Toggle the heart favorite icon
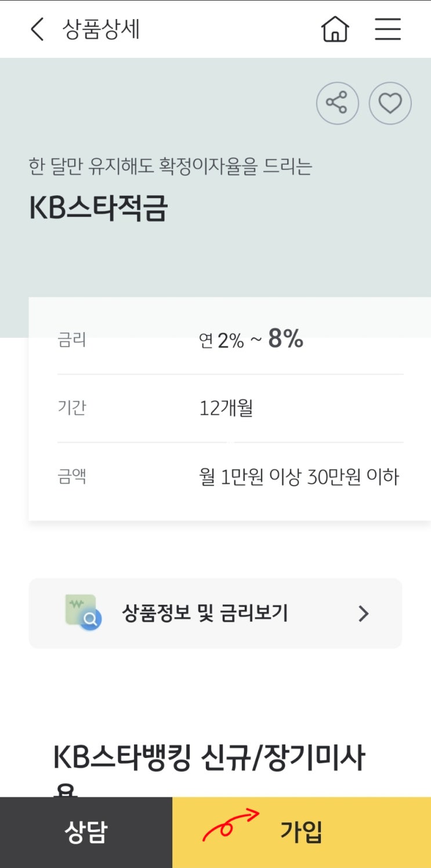 click(390, 104)
